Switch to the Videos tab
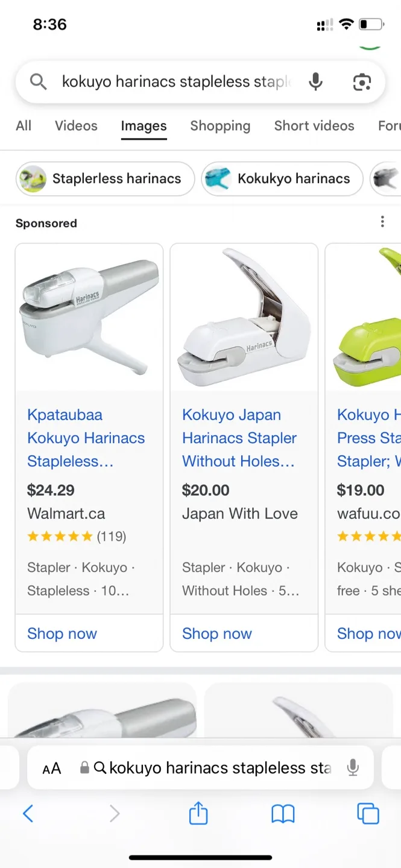Image resolution: width=401 pixels, height=868 pixels. click(76, 125)
